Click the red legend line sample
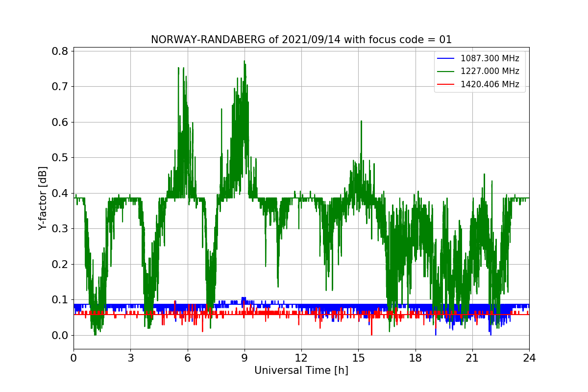 tap(446, 84)
